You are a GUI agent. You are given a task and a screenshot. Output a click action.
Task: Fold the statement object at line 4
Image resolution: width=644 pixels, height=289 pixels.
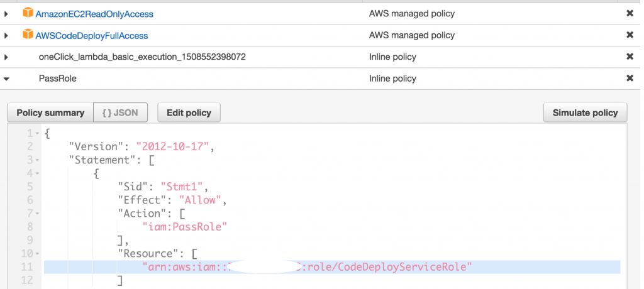point(37,173)
